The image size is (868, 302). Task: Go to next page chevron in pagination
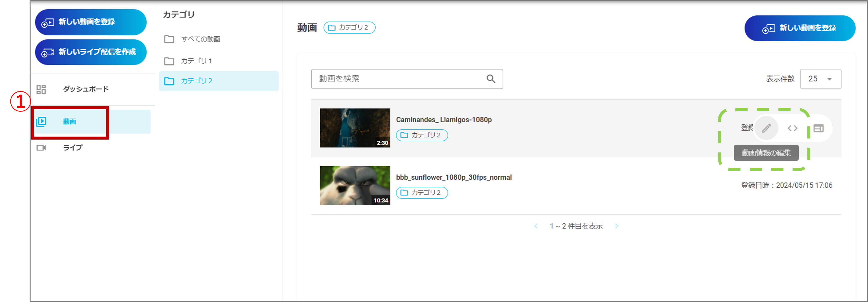click(616, 226)
